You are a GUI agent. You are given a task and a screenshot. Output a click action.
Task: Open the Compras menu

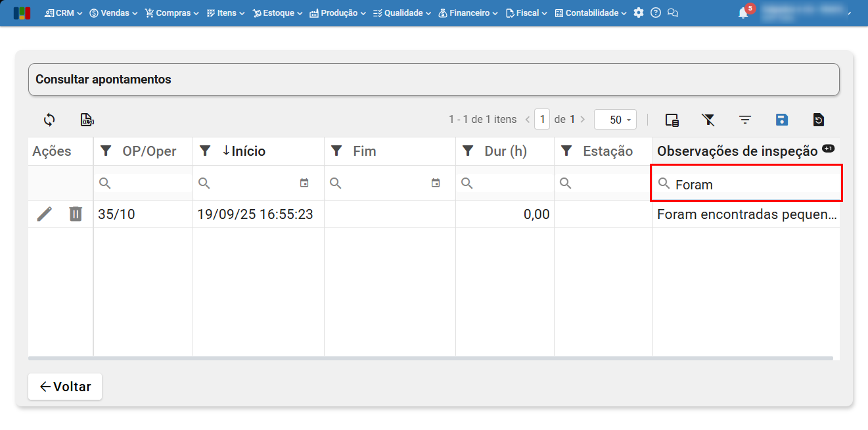click(x=171, y=13)
